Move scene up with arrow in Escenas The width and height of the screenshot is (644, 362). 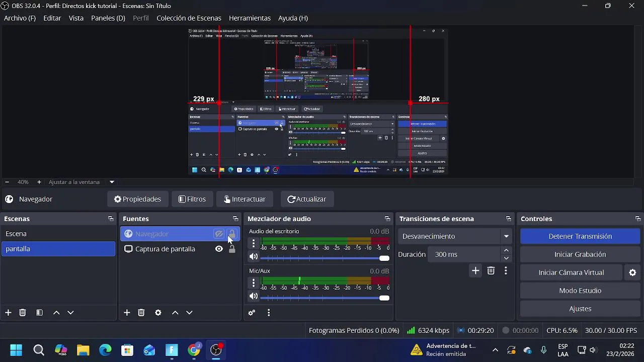tap(56, 313)
